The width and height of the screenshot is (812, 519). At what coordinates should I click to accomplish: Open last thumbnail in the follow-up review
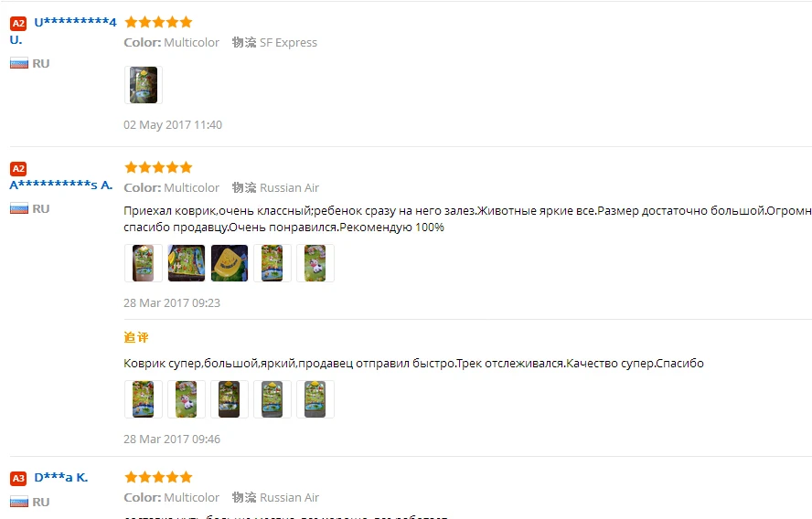click(x=315, y=399)
